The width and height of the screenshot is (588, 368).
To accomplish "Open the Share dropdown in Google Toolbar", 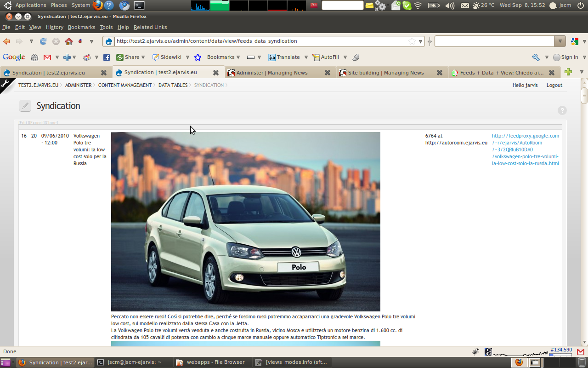I will [x=130, y=57].
